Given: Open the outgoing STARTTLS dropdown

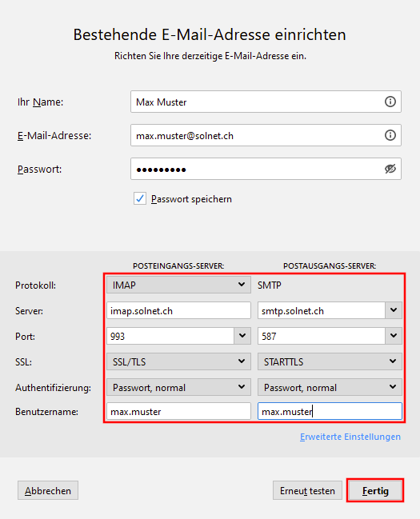Looking at the screenshot, I should [x=330, y=361].
